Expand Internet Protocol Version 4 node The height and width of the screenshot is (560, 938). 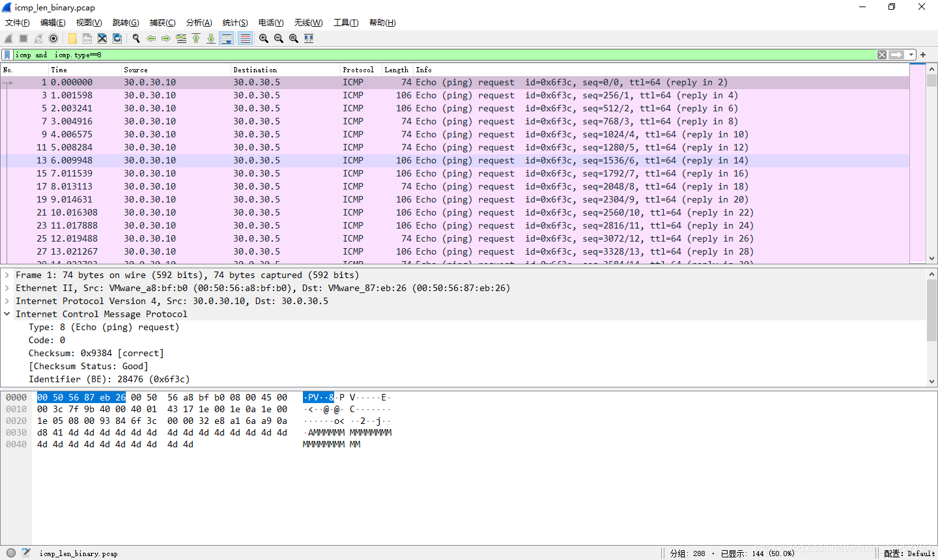point(7,301)
